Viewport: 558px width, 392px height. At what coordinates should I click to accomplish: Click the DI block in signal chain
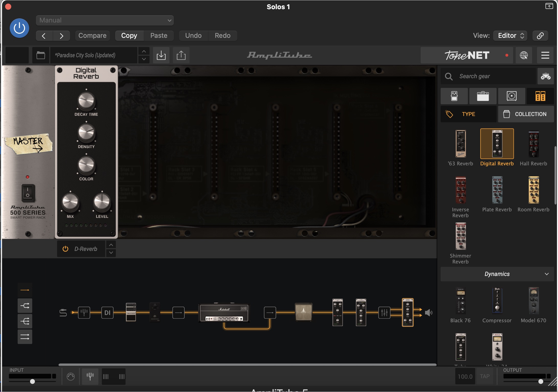tap(107, 313)
